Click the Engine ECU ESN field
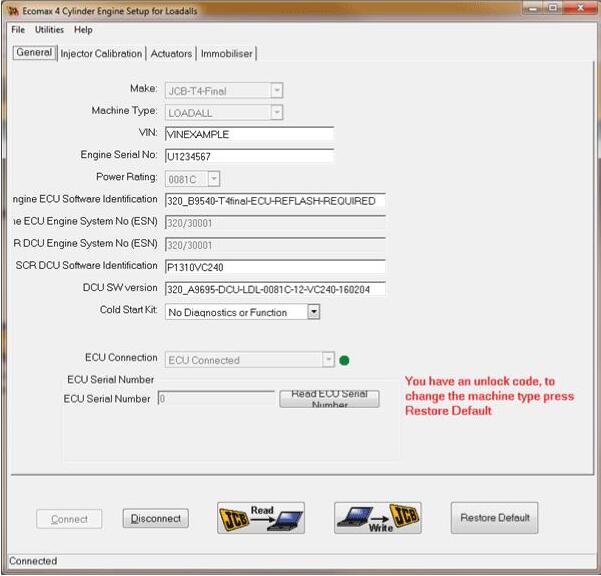Image resolution: width=601 pixels, height=576 pixels. pos(275,223)
